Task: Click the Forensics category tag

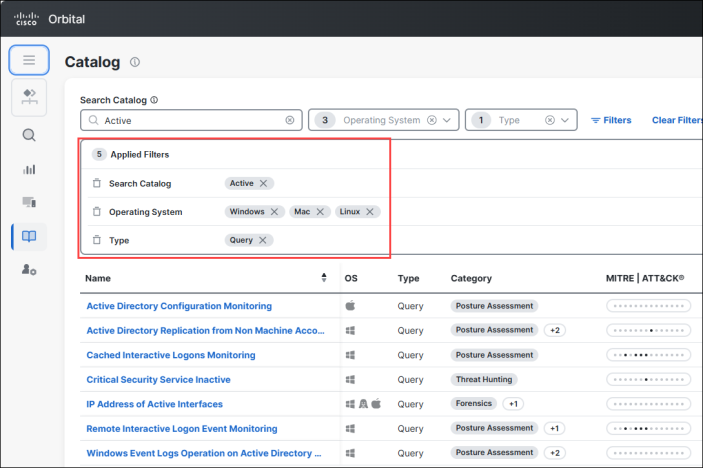Action: coord(473,403)
